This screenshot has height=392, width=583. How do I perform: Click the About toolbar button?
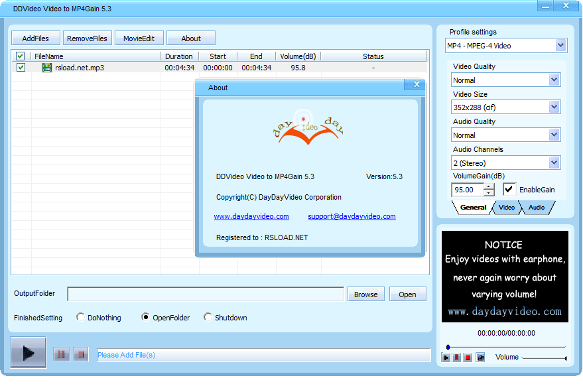[x=191, y=38]
